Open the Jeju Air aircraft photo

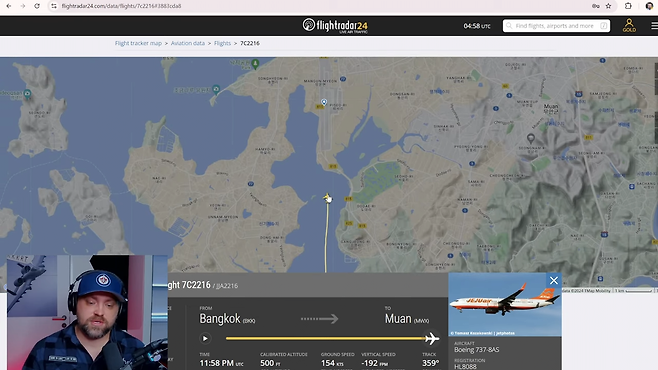tap(505, 305)
